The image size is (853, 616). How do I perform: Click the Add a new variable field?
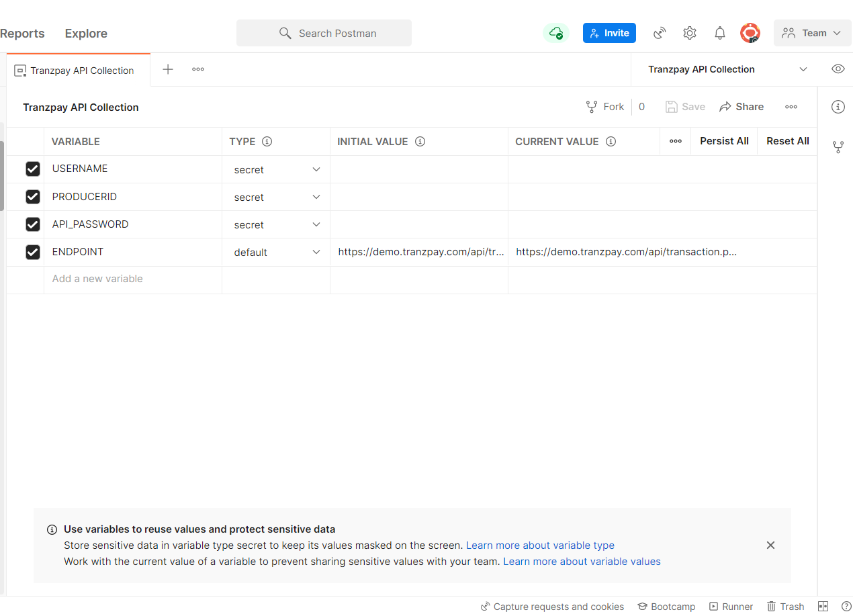pyautogui.click(x=97, y=278)
